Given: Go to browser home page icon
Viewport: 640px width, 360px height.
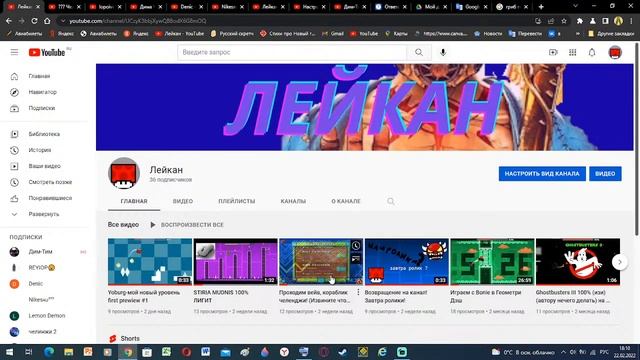Looking at the screenshot, I should tap(47, 21).
